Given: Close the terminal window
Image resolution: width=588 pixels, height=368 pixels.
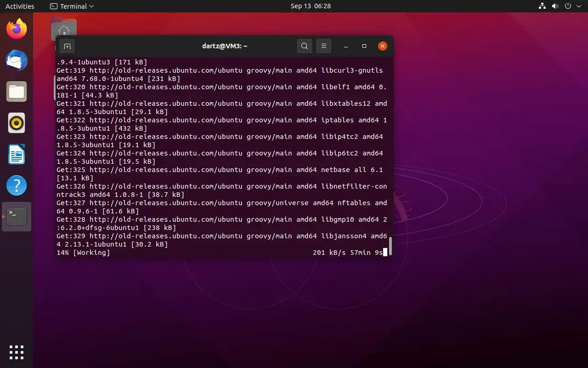Looking at the screenshot, I should [x=383, y=46].
